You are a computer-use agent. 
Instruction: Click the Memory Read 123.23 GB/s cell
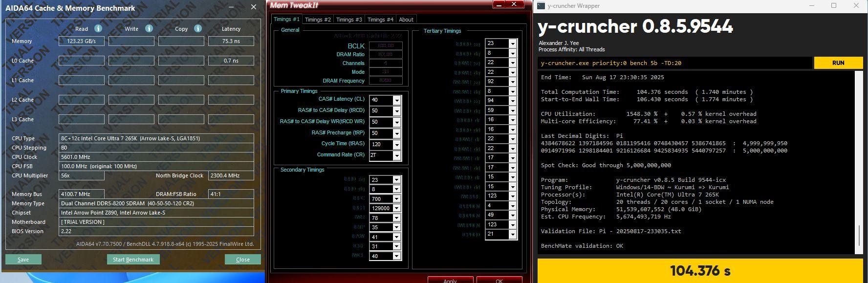[x=82, y=42]
